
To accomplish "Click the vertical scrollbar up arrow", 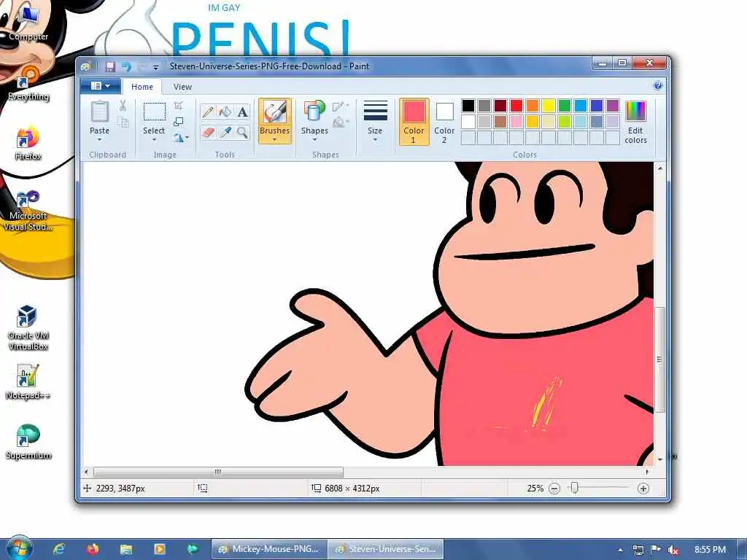I will (x=659, y=168).
